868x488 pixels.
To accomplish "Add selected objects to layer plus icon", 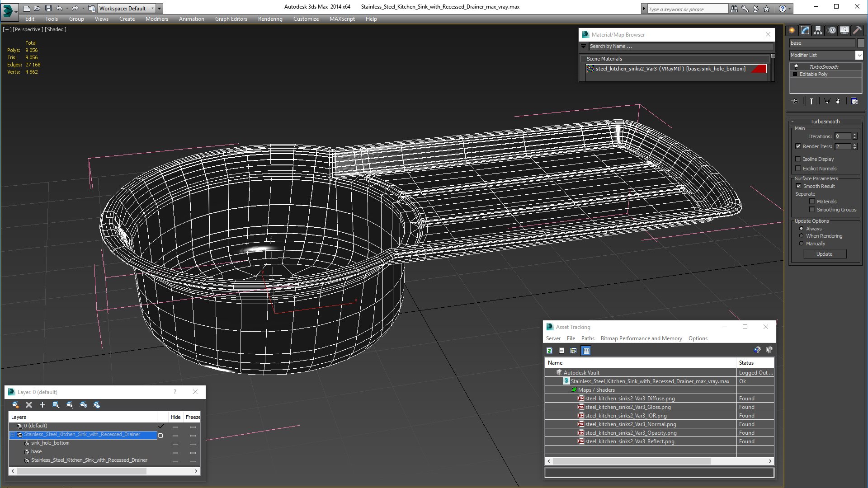I will (x=42, y=405).
